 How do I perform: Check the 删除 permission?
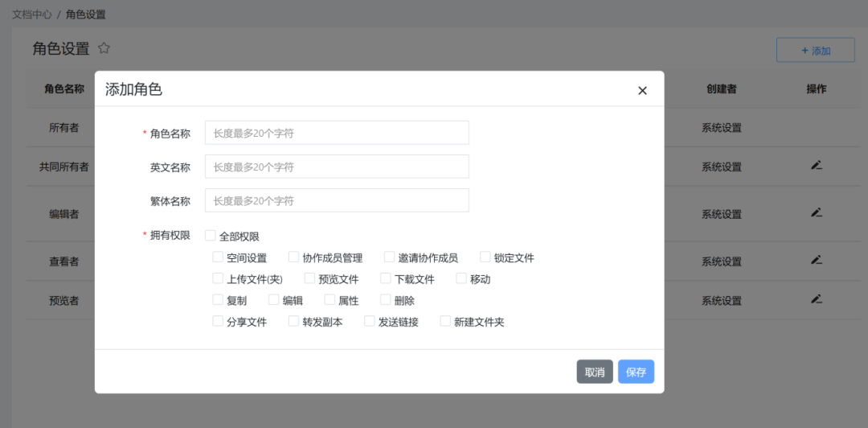(x=385, y=300)
